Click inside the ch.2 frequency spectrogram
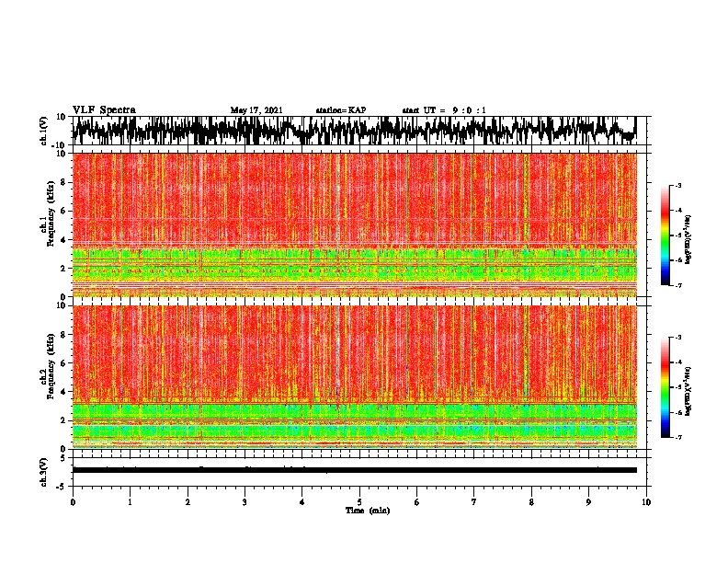The image size is (728, 563). point(354,377)
